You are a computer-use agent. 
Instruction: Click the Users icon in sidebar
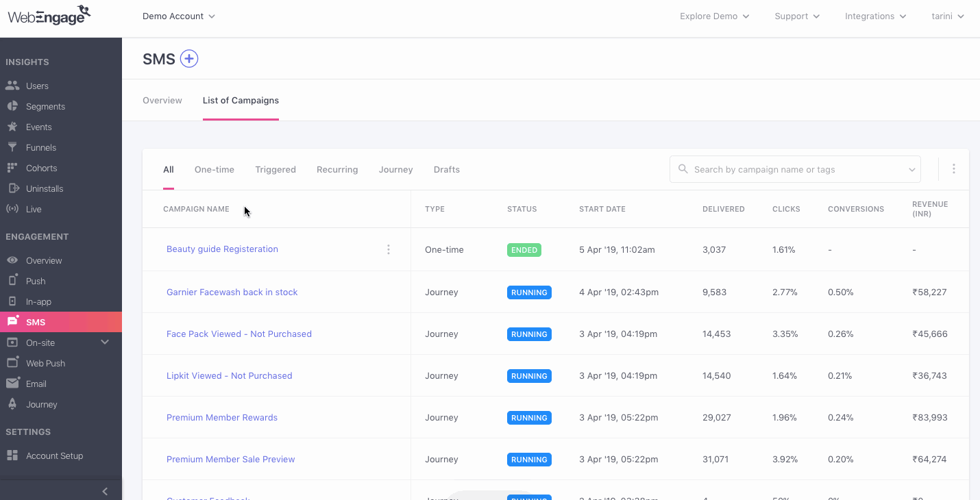click(12, 86)
